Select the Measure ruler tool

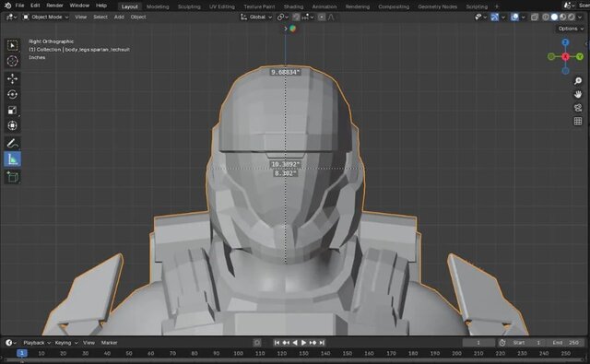[x=12, y=159]
